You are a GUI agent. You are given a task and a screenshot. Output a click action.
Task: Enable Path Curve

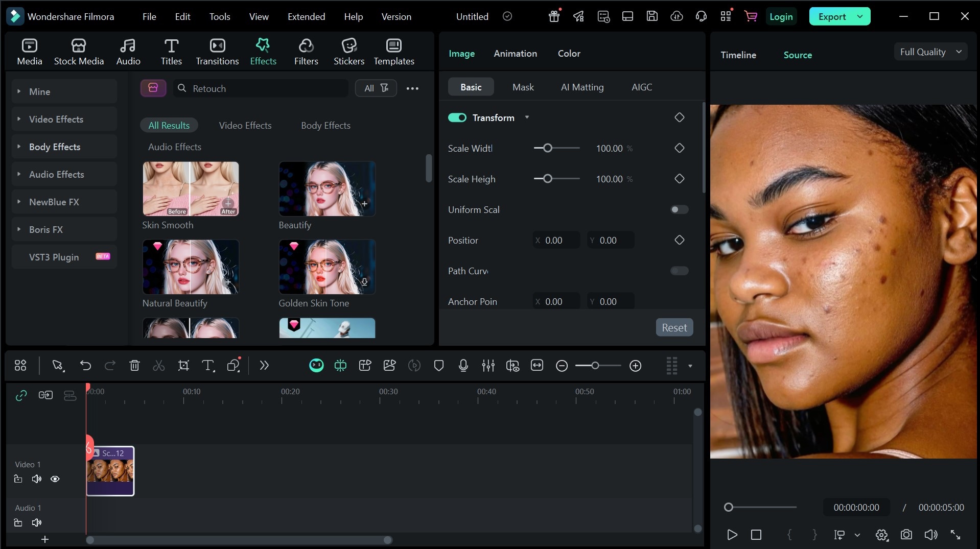pos(680,271)
